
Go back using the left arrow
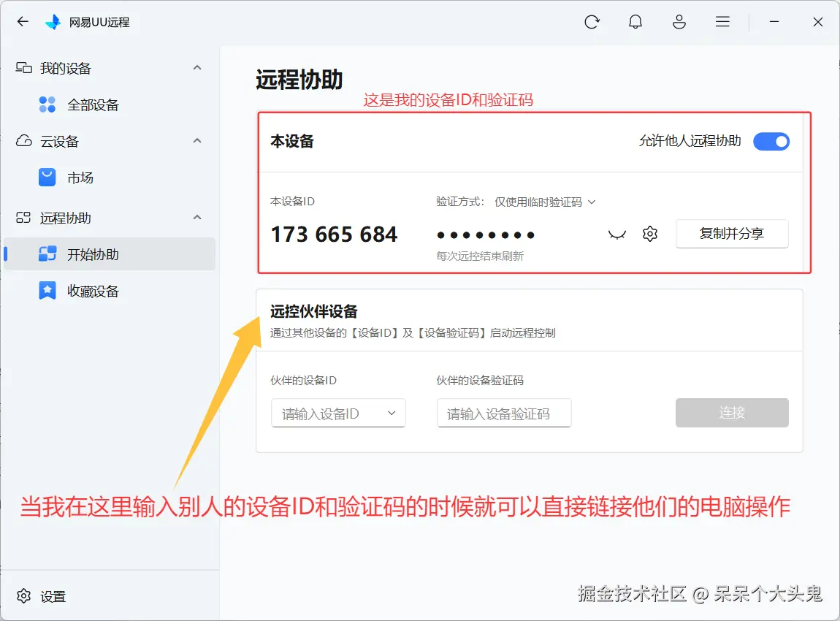point(23,21)
